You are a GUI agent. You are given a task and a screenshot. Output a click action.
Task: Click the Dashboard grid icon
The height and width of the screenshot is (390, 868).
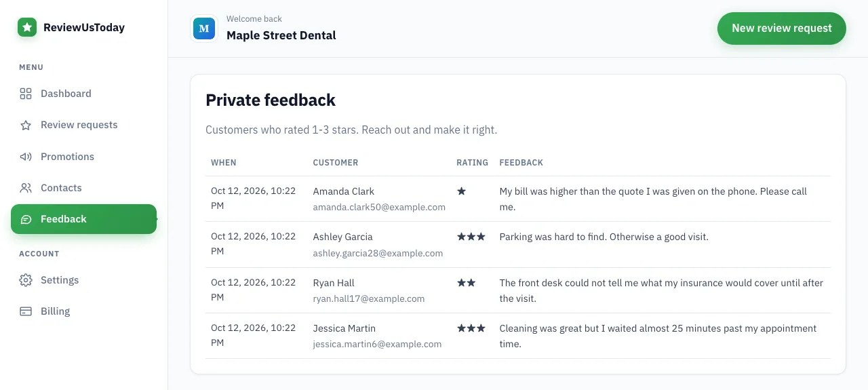(x=26, y=94)
